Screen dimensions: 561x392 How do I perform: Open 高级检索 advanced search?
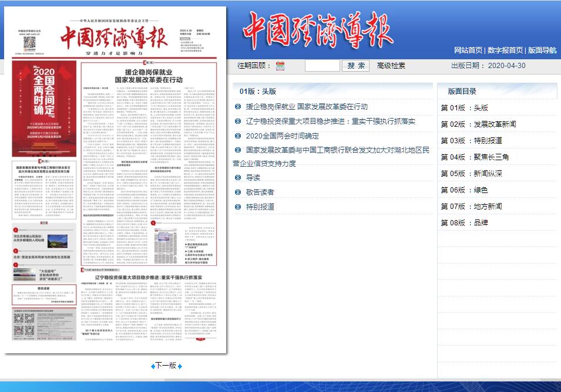391,66
